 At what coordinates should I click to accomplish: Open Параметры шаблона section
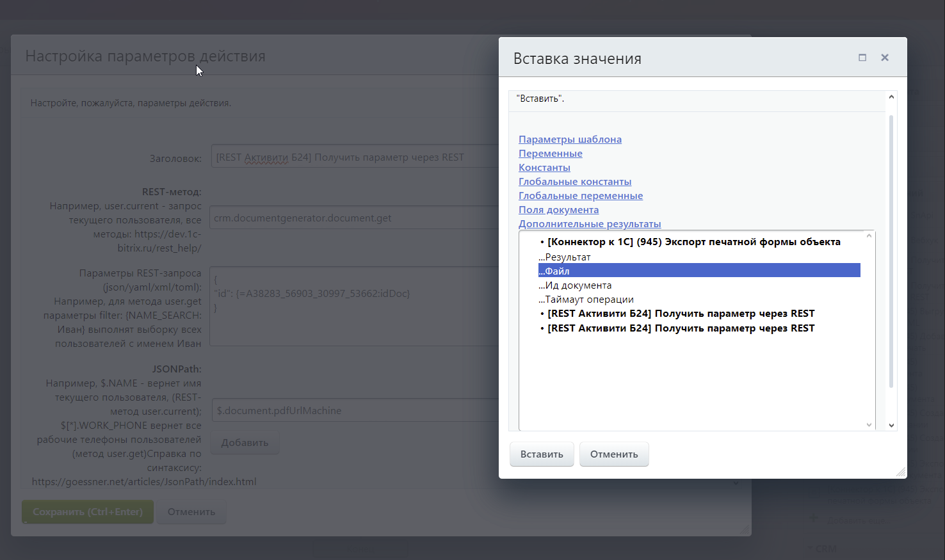[x=570, y=140]
